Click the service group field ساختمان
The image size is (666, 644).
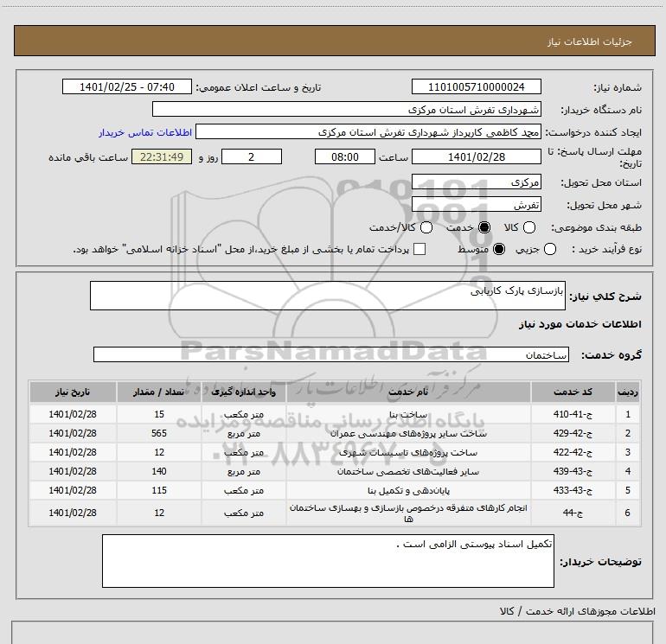(331, 354)
